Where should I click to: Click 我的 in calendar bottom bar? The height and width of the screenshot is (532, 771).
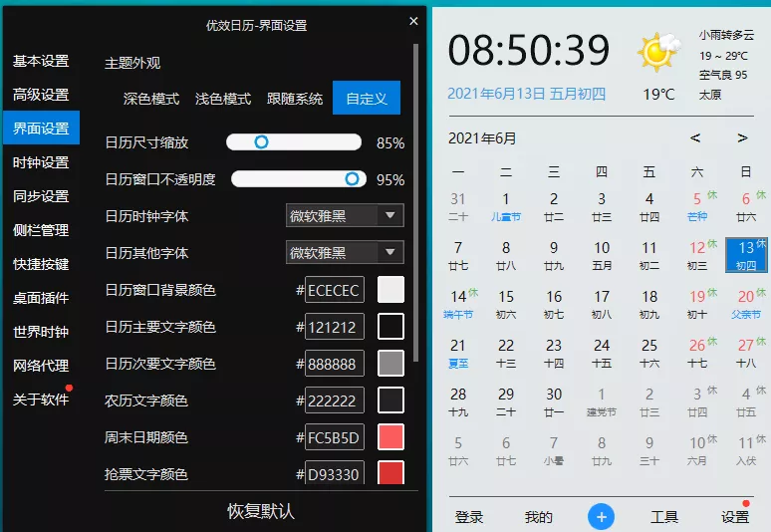539,517
